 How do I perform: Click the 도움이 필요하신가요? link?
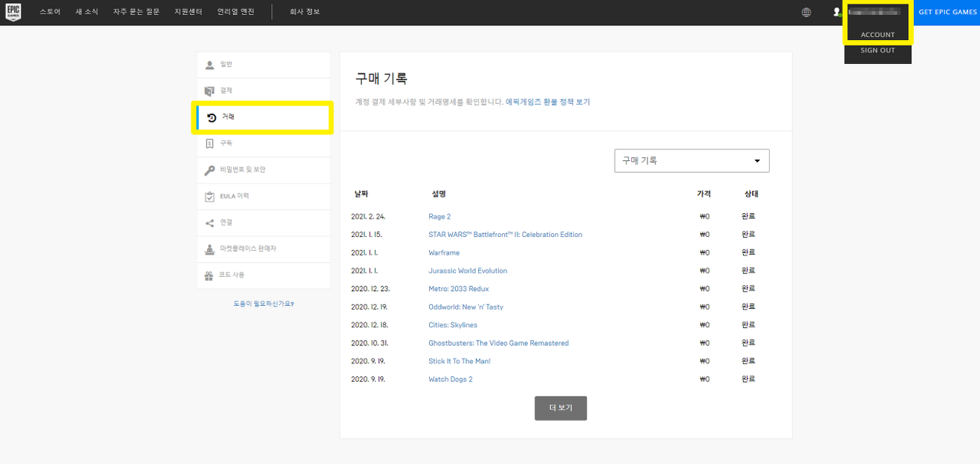[264, 304]
